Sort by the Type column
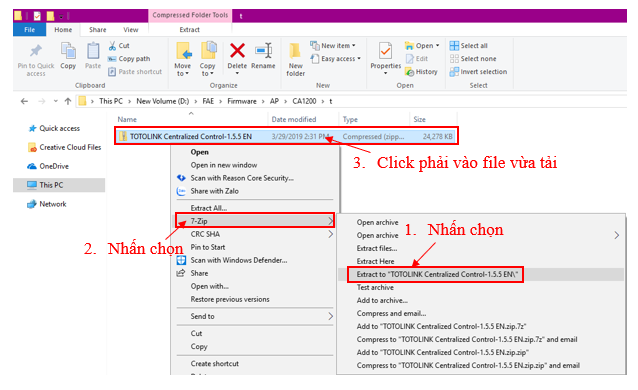 coord(350,119)
